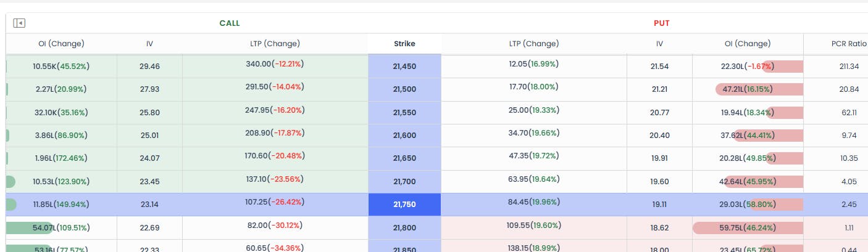Click the call LTP 340.00 cell
This screenshot has height=252, width=868.
click(275, 64)
